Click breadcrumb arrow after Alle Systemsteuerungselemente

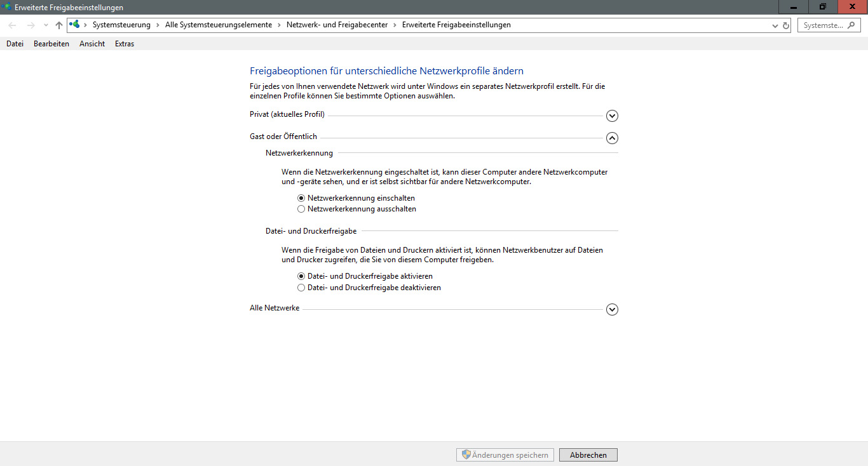coord(279,25)
